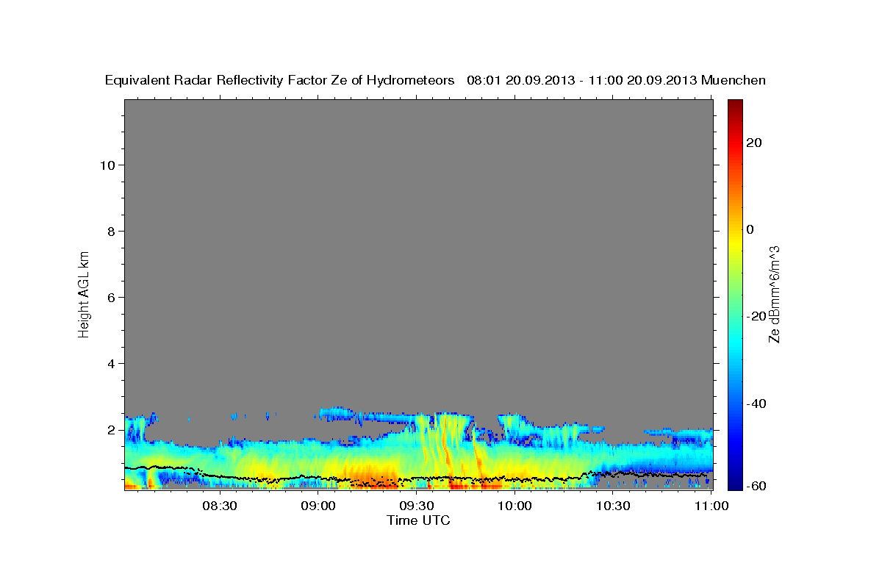Click the colorbar value -60 label
Image resolution: width=882 pixels, height=588 pixels.
[x=756, y=486]
